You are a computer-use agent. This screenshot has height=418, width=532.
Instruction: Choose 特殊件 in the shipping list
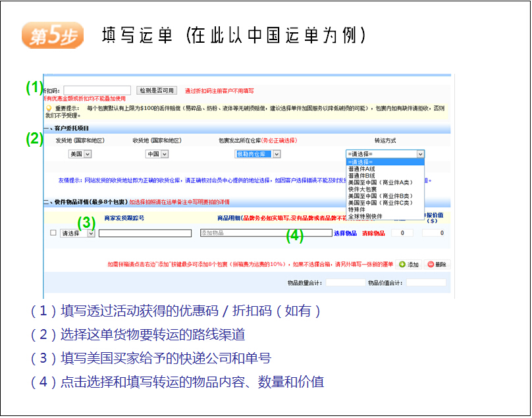tap(358, 209)
